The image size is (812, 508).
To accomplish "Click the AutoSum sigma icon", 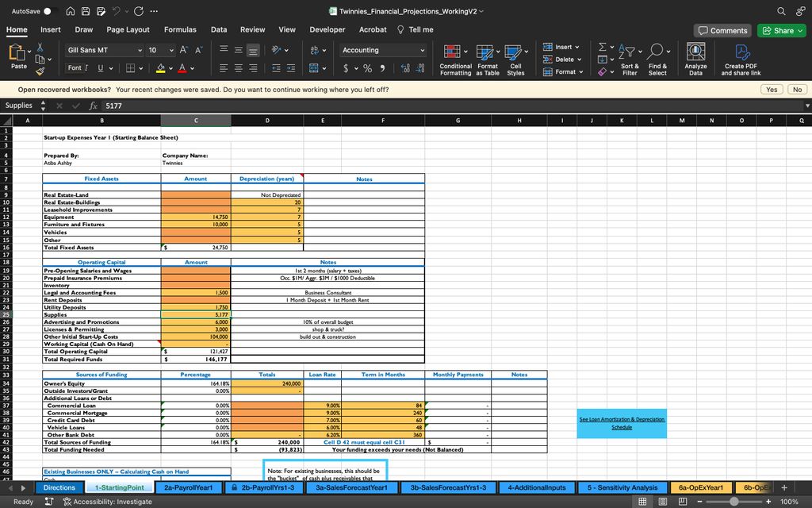I will pos(603,47).
